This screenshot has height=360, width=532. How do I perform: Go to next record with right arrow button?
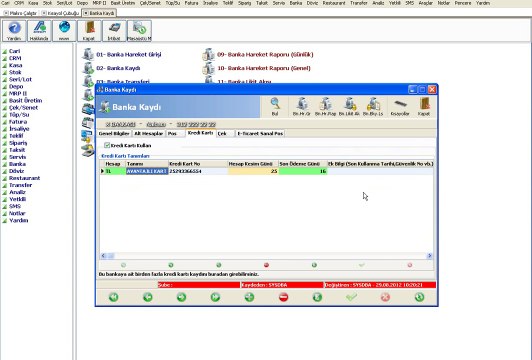[182, 297]
